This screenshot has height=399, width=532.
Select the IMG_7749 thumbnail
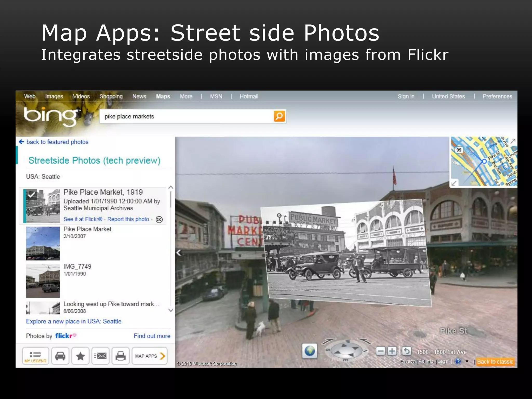point(43,281)
